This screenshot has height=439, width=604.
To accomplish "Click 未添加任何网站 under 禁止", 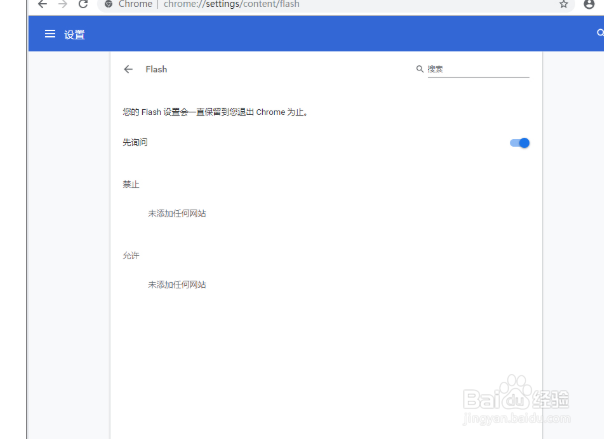I will point(177,213).
